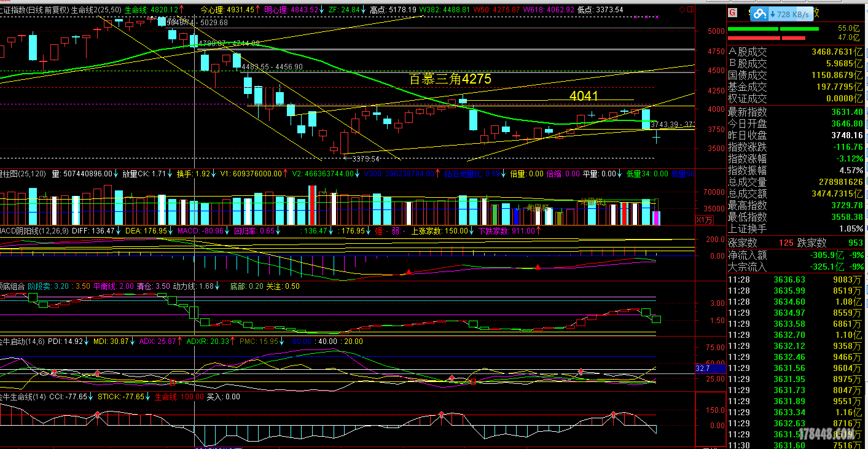
Task: Click the red diamond icon above price axis
Action: pos(683,10)
